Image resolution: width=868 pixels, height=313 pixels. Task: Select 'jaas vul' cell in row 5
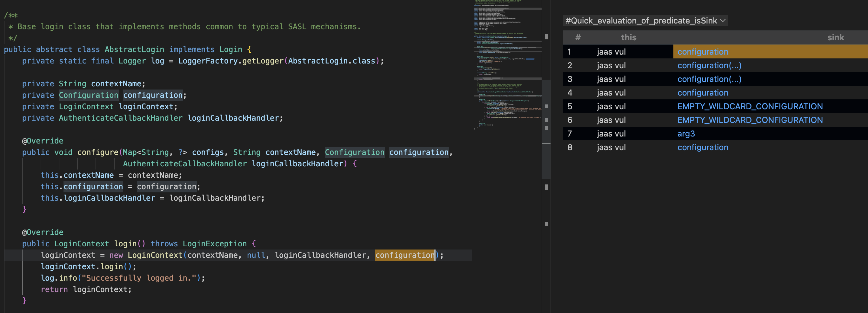coord(611,106)
